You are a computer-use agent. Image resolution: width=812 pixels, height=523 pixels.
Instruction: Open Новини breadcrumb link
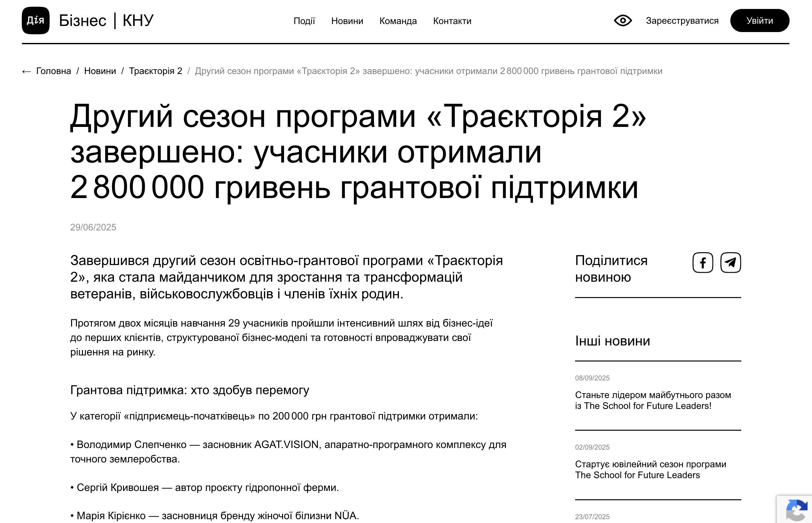point(100,71)
